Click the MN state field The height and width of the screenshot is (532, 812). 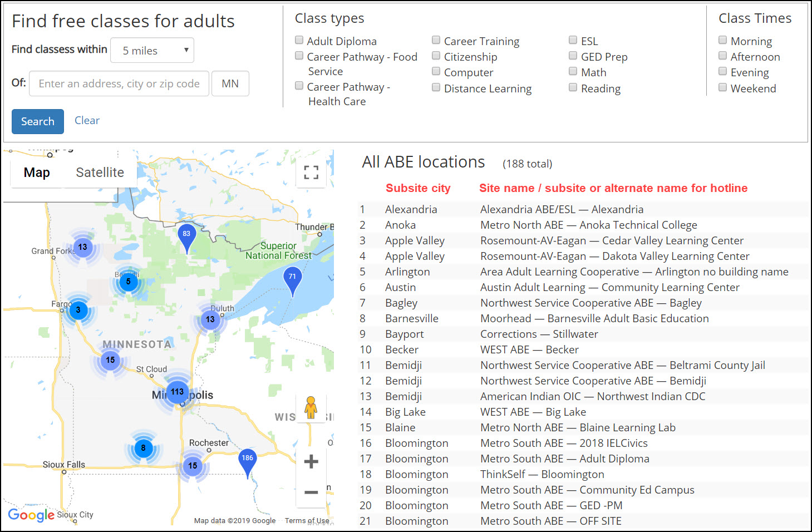[230, 83]
